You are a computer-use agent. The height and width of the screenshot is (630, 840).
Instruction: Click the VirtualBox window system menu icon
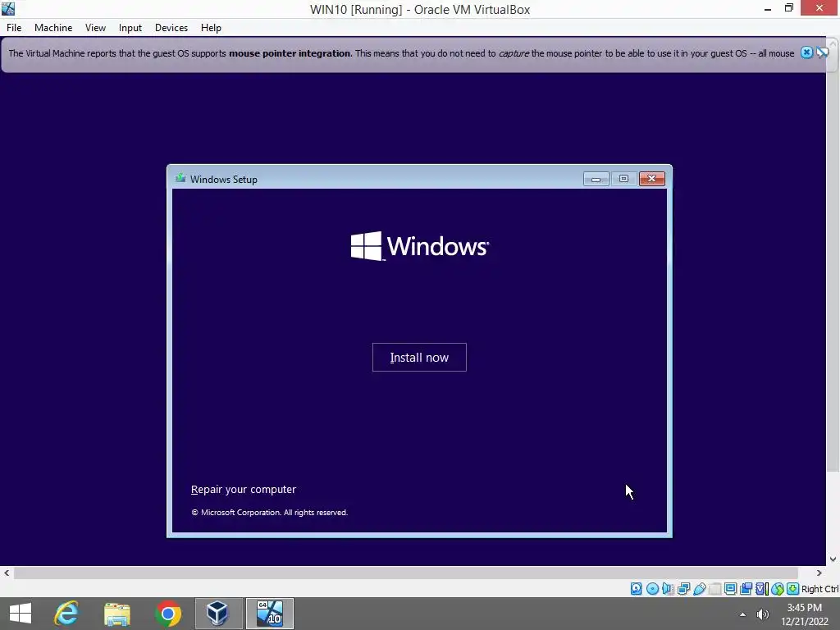(8, 8)
